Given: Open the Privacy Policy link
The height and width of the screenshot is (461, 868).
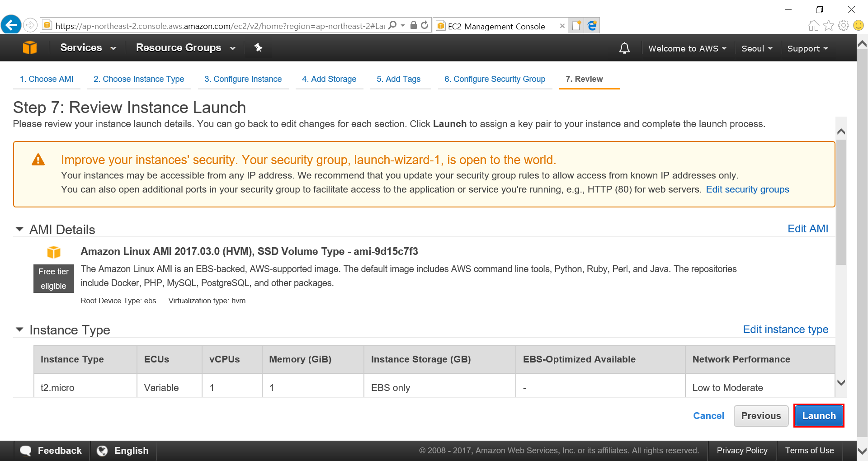Looking at the screenshot, I should (x=742, y=451).
